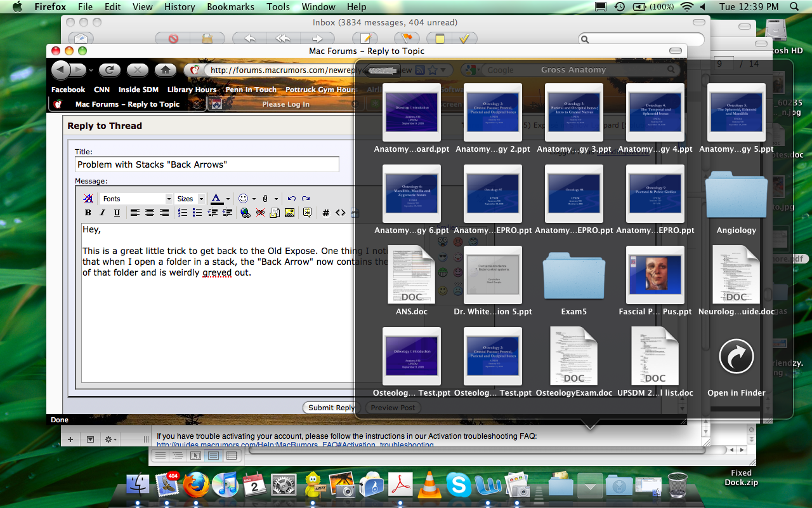Image resolution: width=812 pixels, height=508 pixels.
Task: Click Firefox Reload button
Action: [x=109, y=70]
